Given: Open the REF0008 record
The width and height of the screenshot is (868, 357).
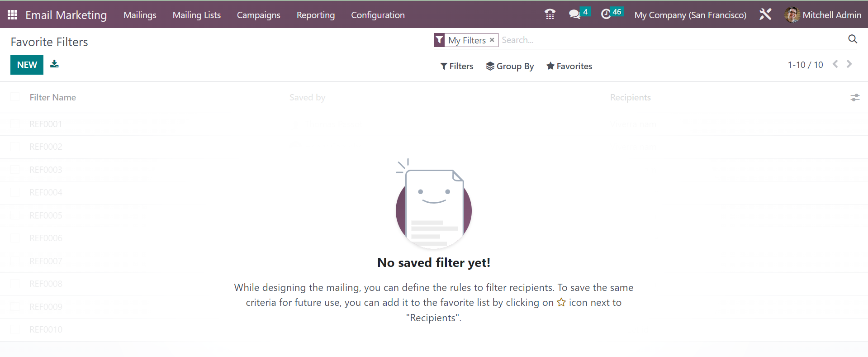Looking at the screenshot, I should coord(46,284).
